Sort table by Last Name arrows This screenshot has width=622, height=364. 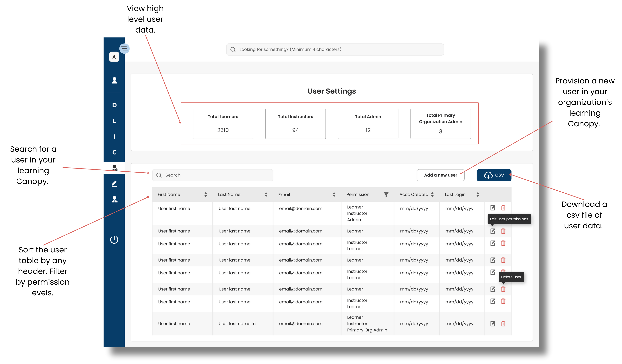[x=266, y=195]
